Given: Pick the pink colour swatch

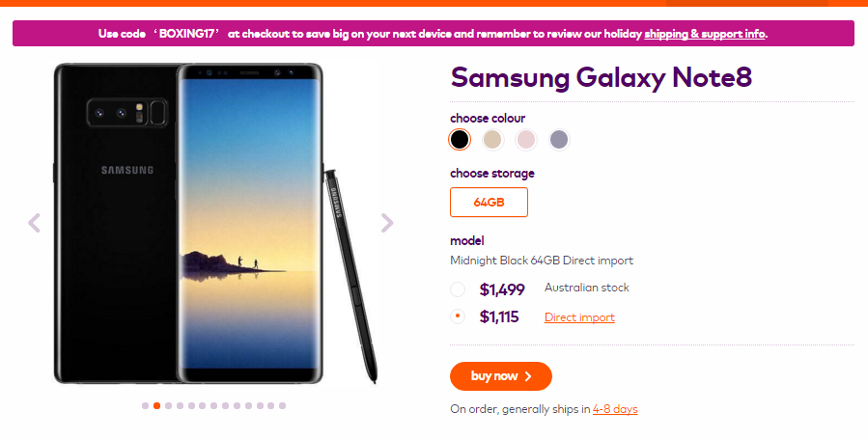Looking at the screenshot, I should coord(526,140).
